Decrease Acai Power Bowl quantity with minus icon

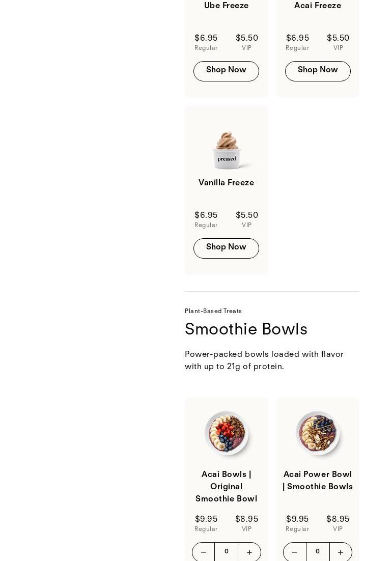294,552
